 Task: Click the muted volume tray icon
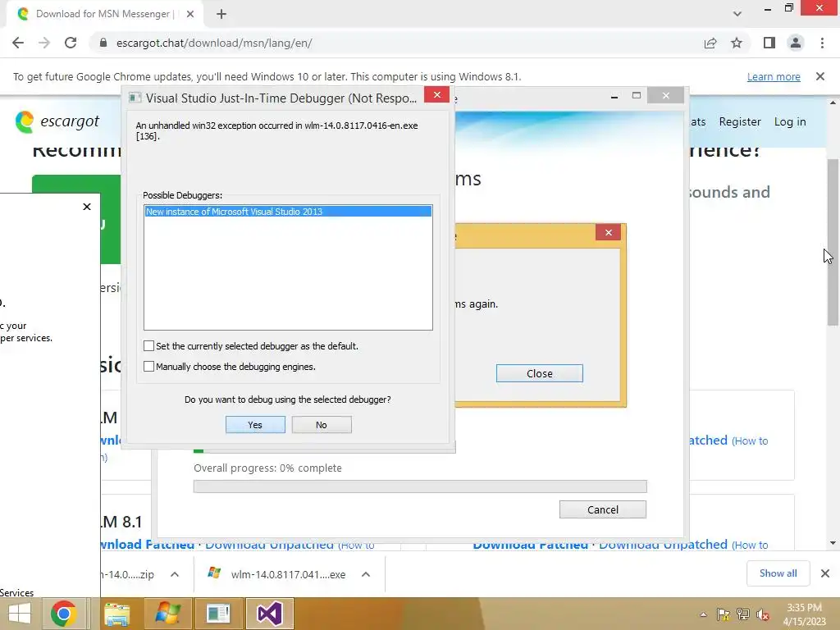tap(763, 614)
